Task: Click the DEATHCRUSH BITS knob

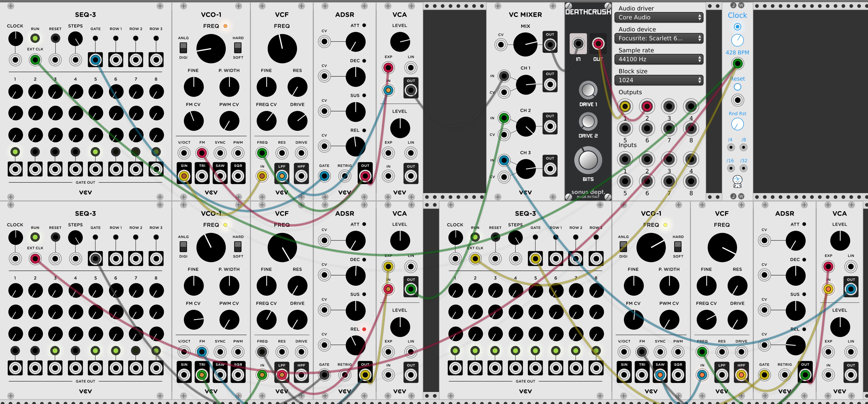Action: pyautogui.click(x=588, y=160)
